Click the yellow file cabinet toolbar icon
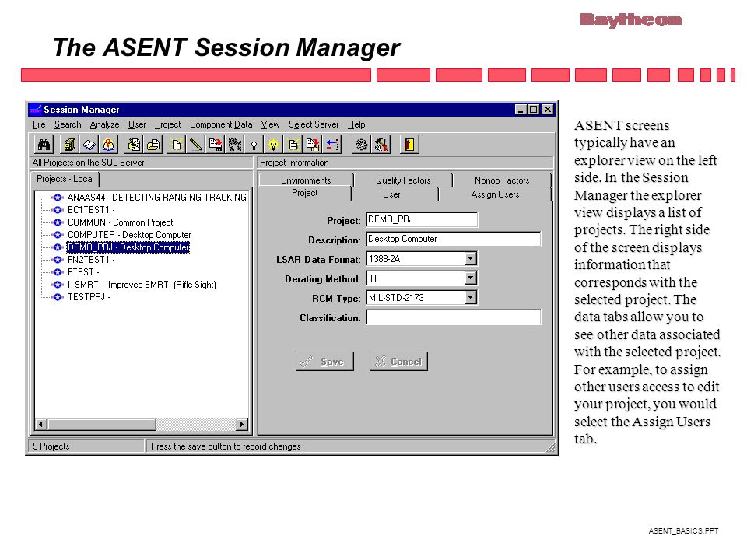This screenshot has width=747, height=560. 70,145
